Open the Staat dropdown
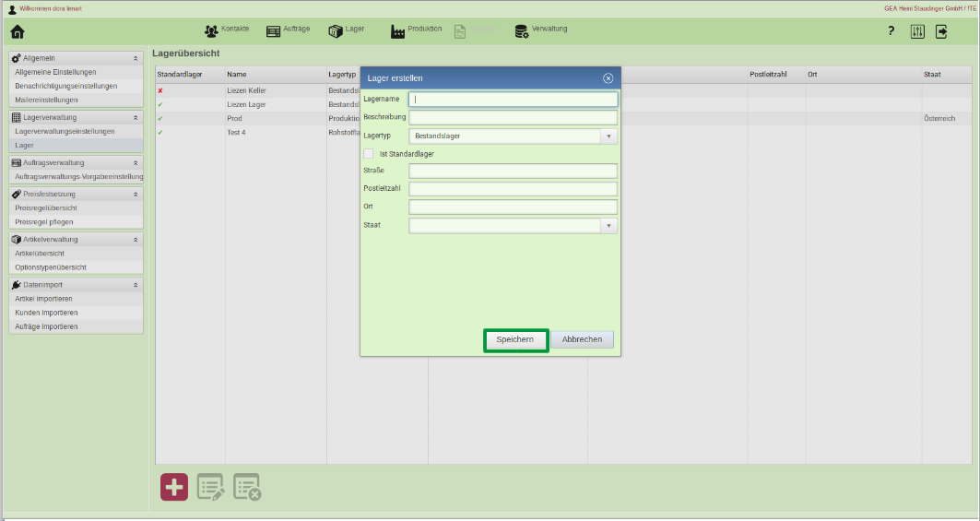Image resolution: width=980 pixels, height=521 pixels. pyautogui.click(x=608, y=226)
